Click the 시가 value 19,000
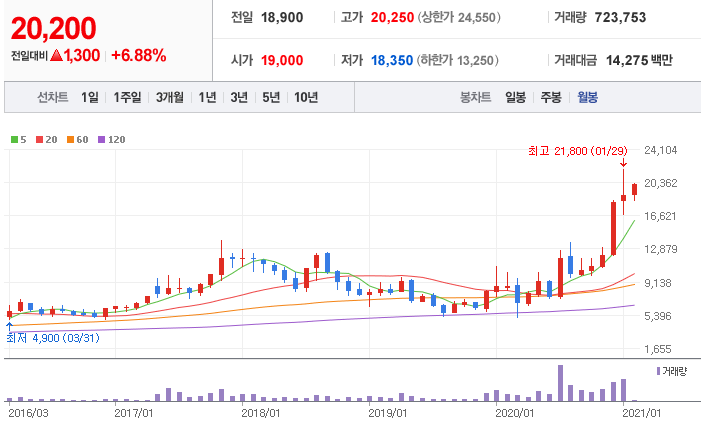701x435 pixels. (x=282, y=60)
